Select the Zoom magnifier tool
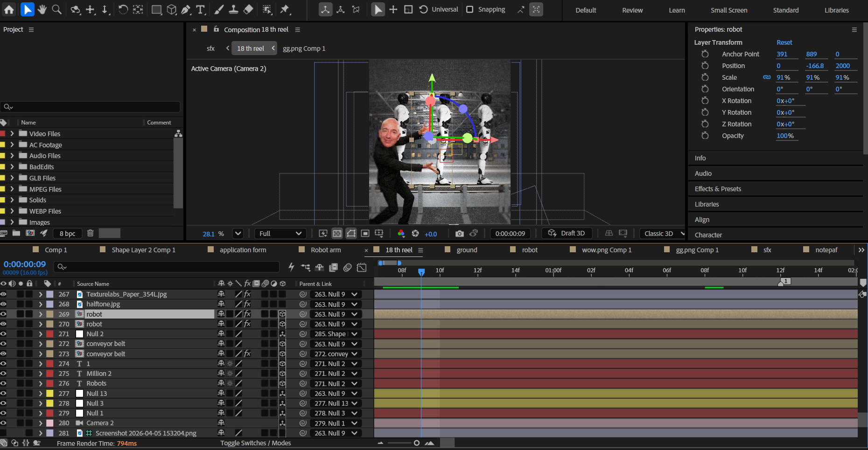Image resolution: width=868 pixels, height=450 pixels. [56, 9]
